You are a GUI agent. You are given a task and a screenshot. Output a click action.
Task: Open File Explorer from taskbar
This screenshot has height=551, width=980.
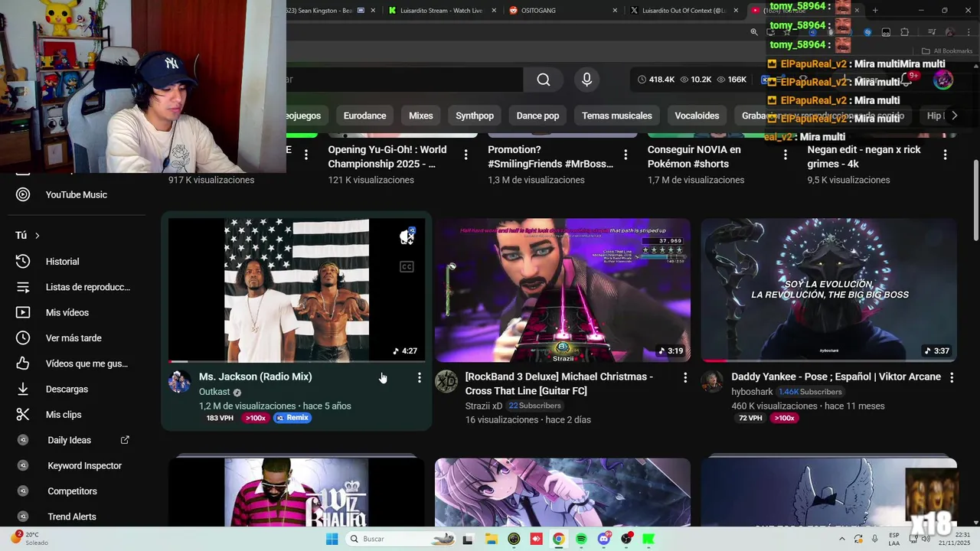tap(491, 539)
